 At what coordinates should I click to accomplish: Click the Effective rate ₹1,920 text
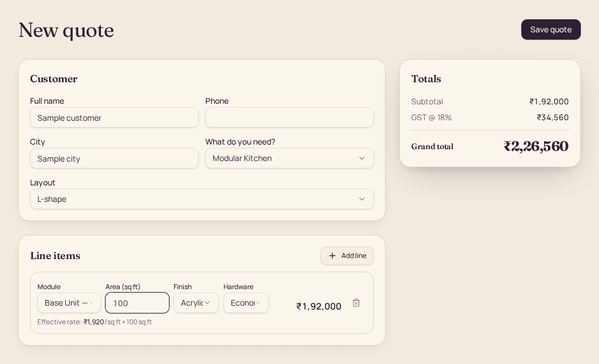coord(94,322)
